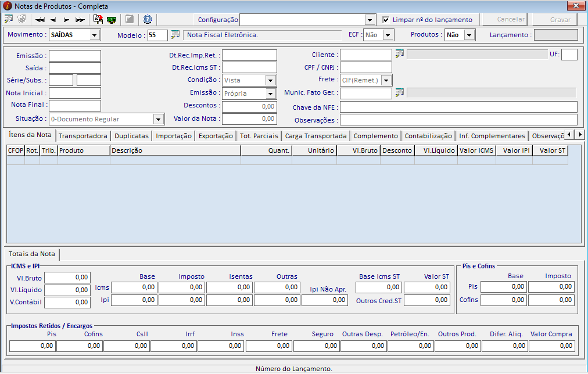
Task: Click the Modelo field containing 55
Action: coord(157,35)
